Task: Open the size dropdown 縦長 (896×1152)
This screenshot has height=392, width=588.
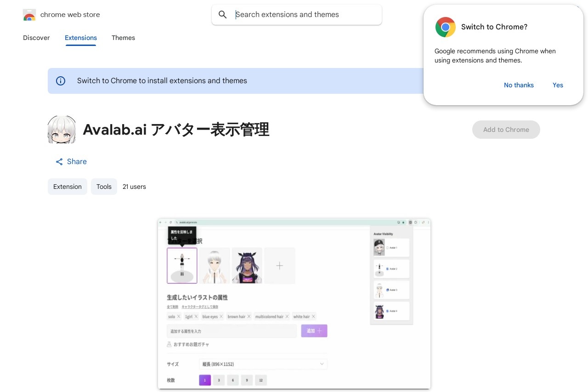Action: point(263,364)
